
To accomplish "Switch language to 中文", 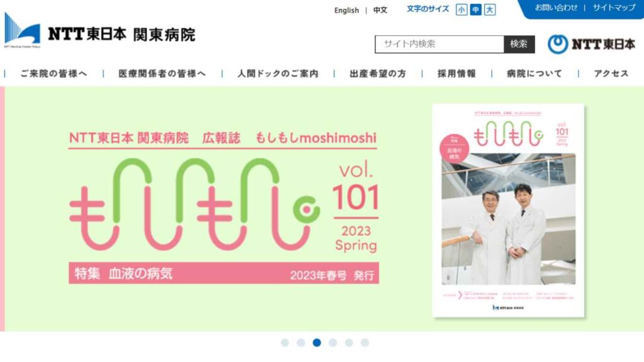I will 380,10.
